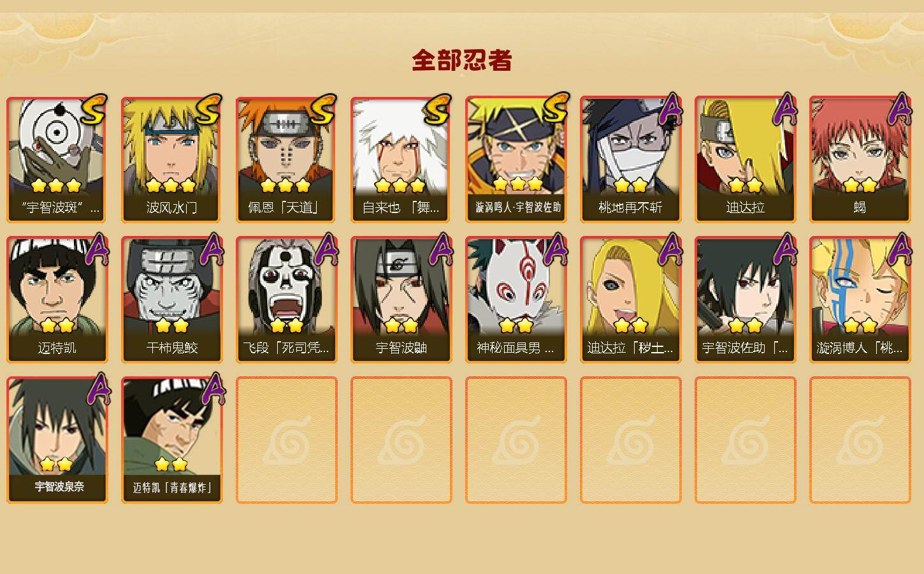Choose the 桃地再不斩 ninja portrait
The image size is (924, 574).
pos(630,159)
